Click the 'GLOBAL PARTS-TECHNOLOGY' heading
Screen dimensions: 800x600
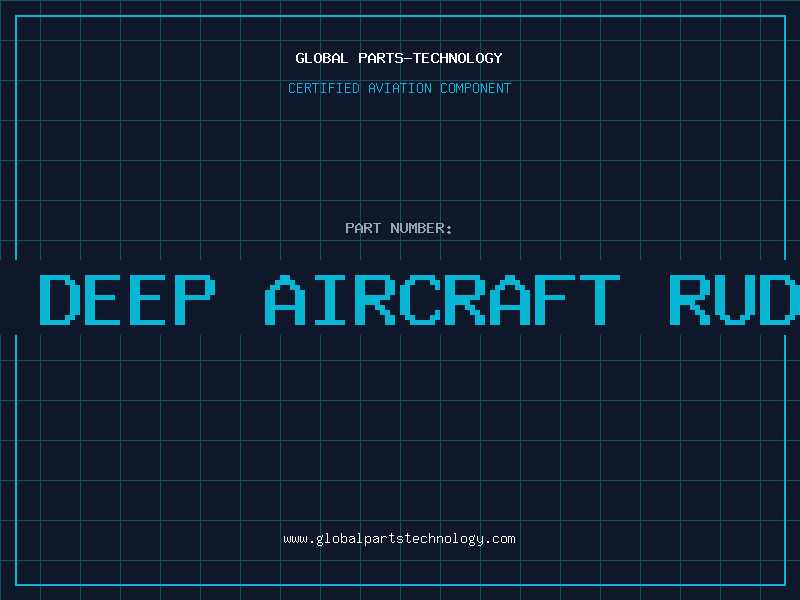[399, 58]
